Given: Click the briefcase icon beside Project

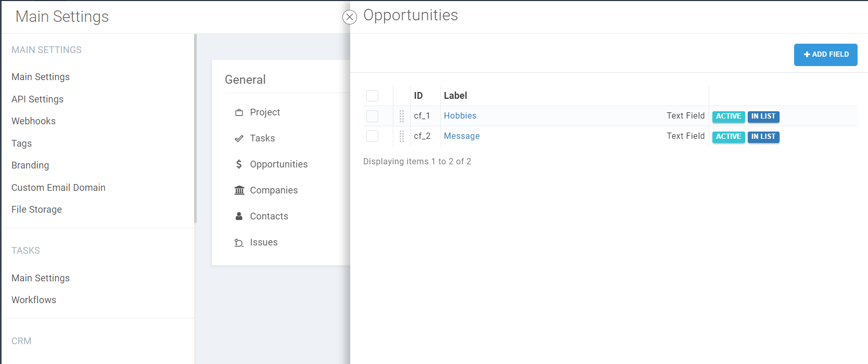Looking at the screenshot, I should click(239, 112).
